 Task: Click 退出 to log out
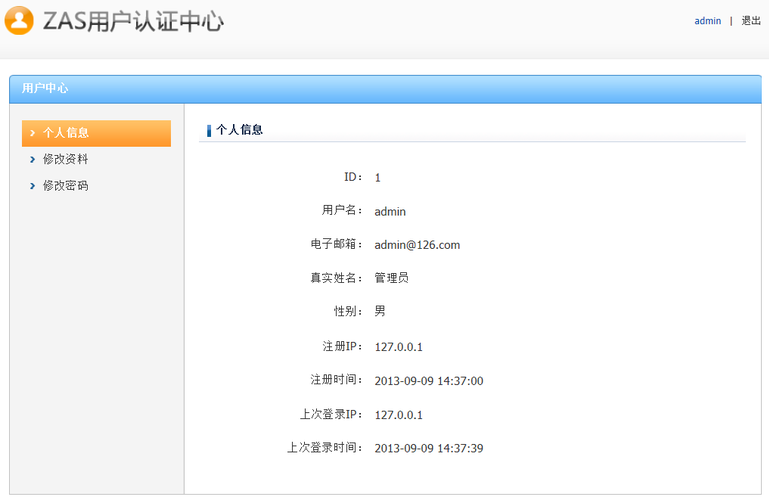(x=750, y=21)
